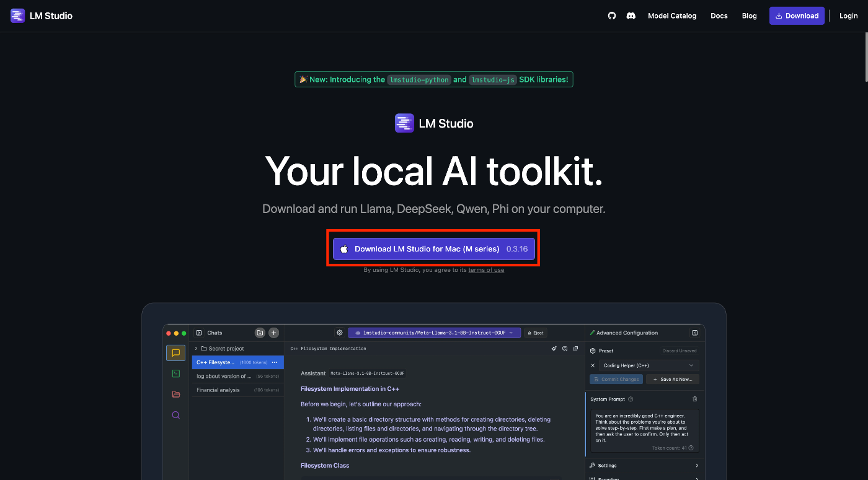Open Docs in the top navigation

point(719,16)
